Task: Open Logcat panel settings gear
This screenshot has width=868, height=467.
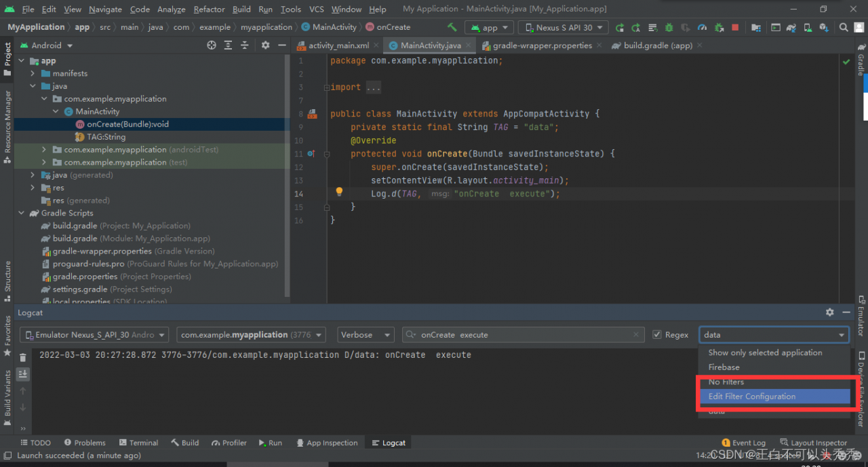Action: (x=829, y=312)
